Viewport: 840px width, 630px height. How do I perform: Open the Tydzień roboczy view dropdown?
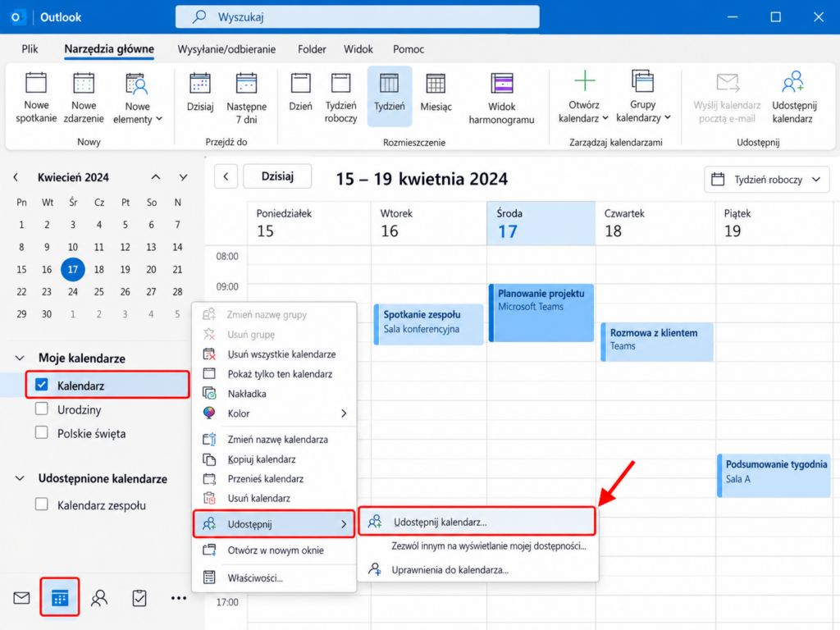point(767,180)
